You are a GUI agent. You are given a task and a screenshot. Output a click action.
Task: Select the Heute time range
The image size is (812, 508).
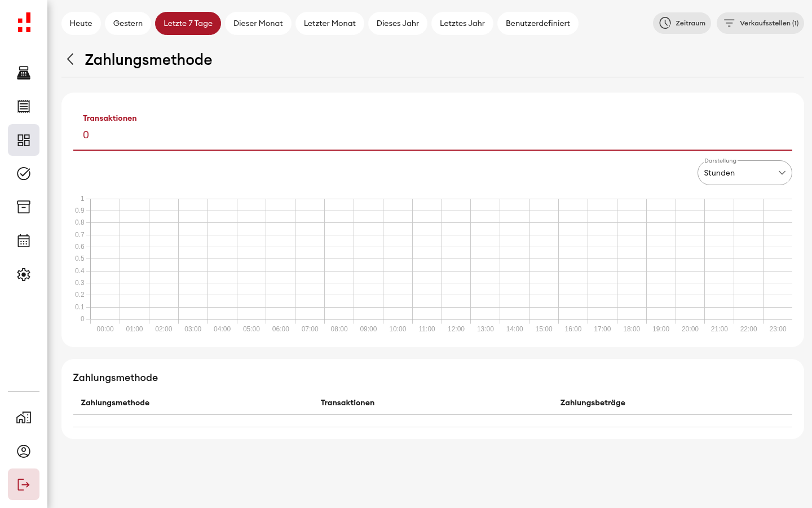pyautogui.click(x=81, y=23)
